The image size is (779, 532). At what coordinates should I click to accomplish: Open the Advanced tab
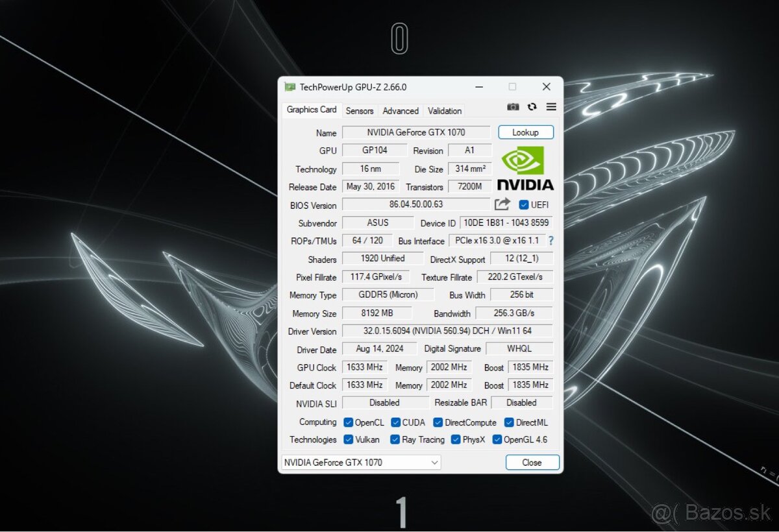(401, 111)
